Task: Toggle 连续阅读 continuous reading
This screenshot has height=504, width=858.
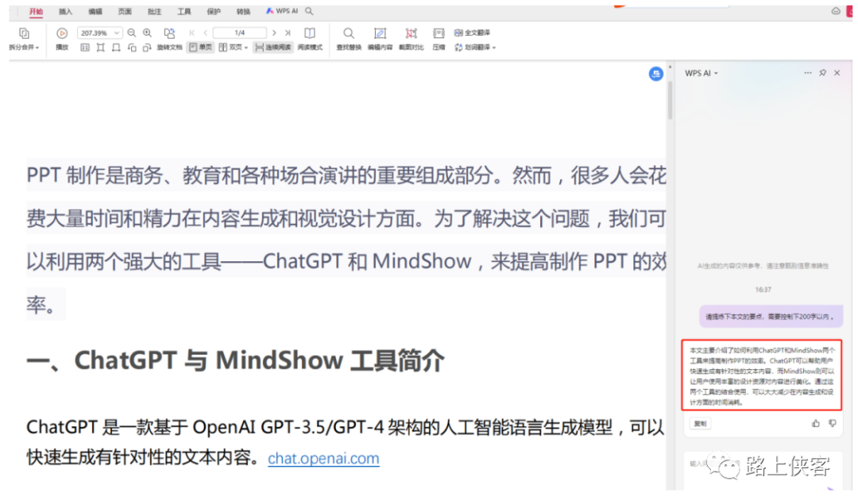Action: click(273, 48)
